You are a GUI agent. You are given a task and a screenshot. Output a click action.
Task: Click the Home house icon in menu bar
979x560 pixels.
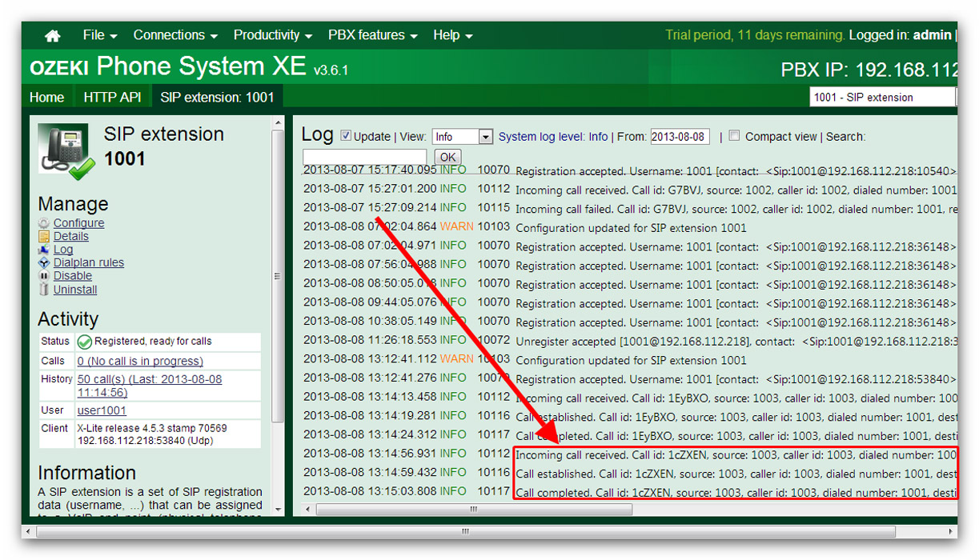click(53, 36)
